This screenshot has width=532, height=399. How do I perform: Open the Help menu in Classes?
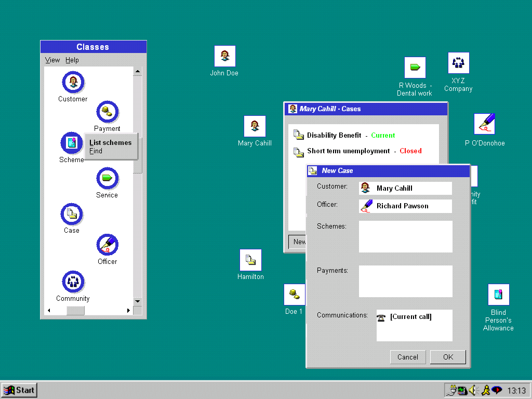72,60
